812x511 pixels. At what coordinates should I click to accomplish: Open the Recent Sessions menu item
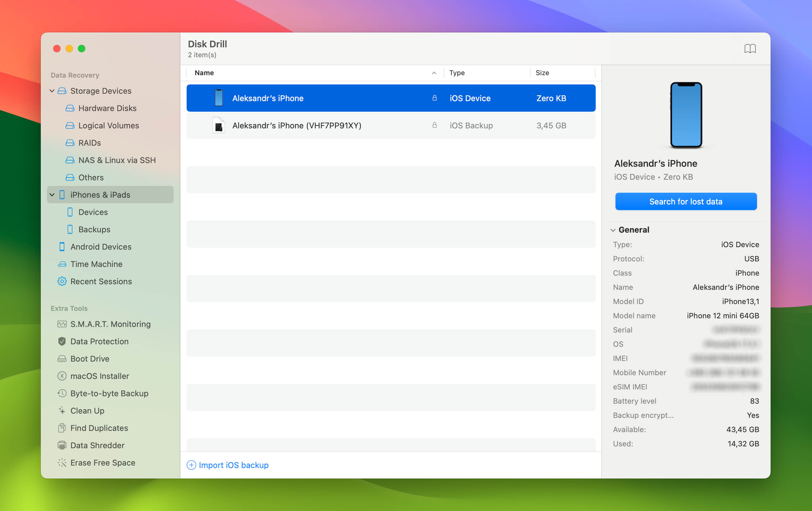coord(100,281)
